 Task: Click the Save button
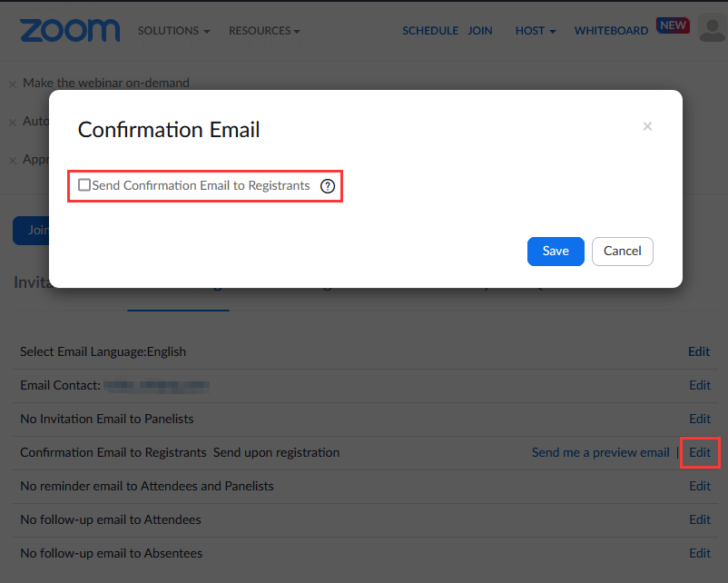click(556, 252)
